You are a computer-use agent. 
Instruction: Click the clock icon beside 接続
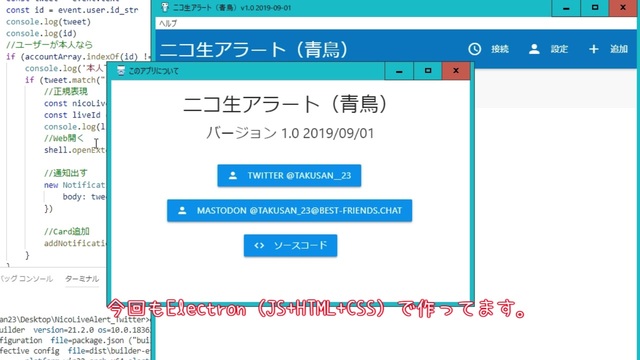pyautogui.click(x=474, y=49)
